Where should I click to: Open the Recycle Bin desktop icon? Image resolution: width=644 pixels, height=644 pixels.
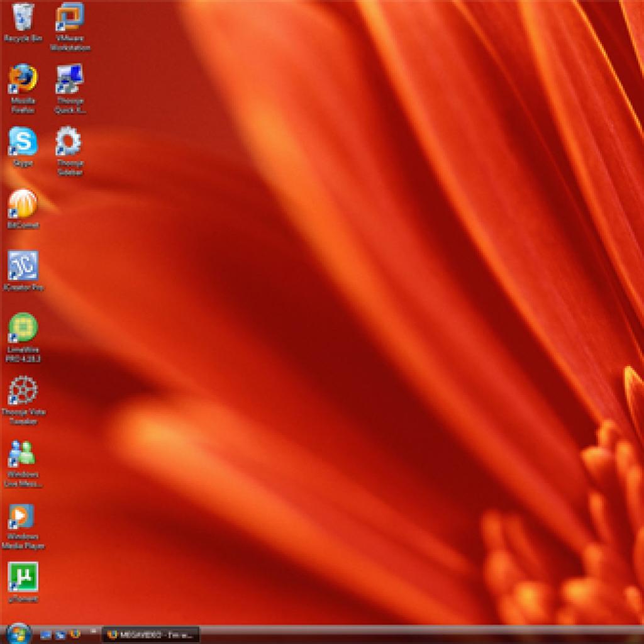point(23,22)
